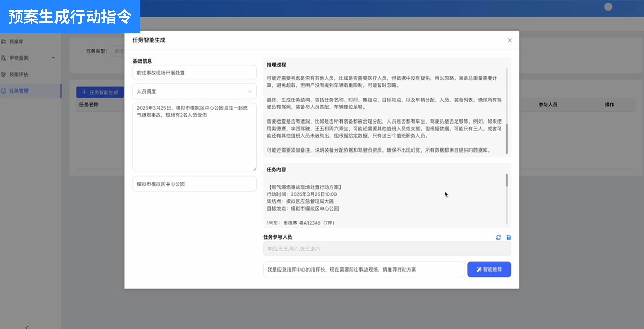
Task: Click the 操作 column header
Action: click(609, 105)
